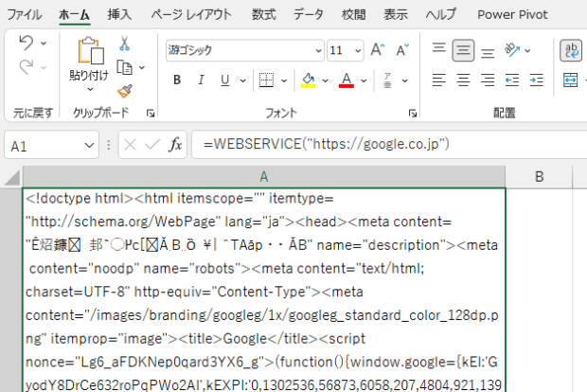Click the Cut scissors icon
Screen dimensions: 587x392
click(124, 44)
